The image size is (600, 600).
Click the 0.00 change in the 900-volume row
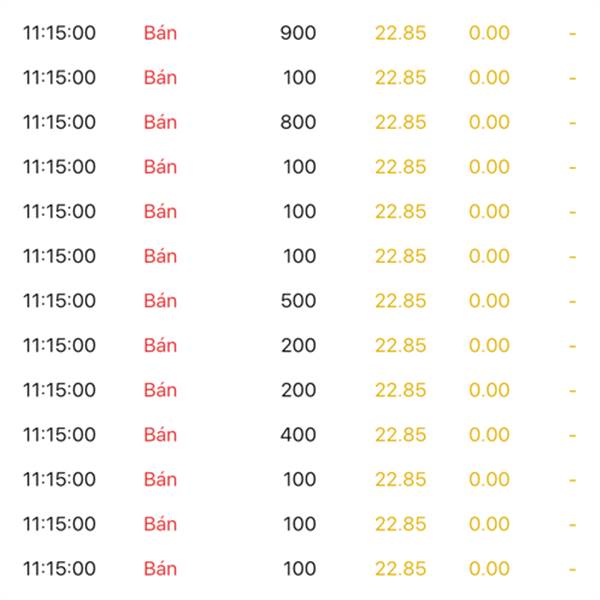[x=489, y=33]
